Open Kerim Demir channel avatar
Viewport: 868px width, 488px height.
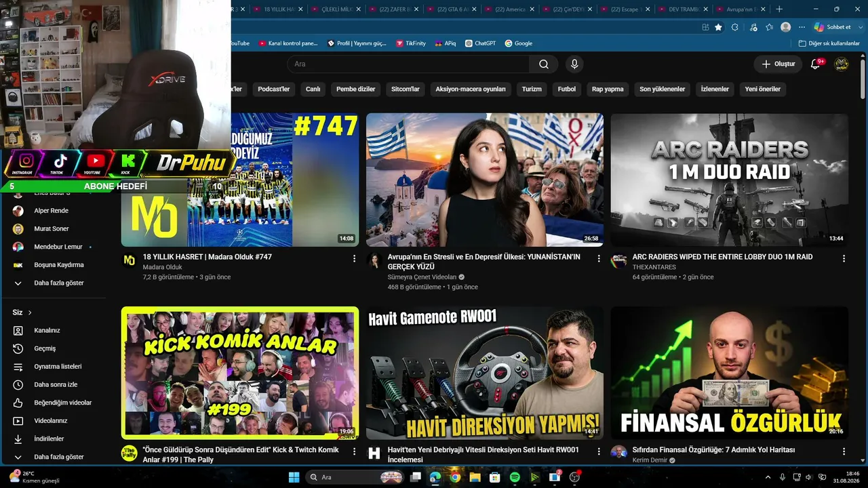point(618,453)
